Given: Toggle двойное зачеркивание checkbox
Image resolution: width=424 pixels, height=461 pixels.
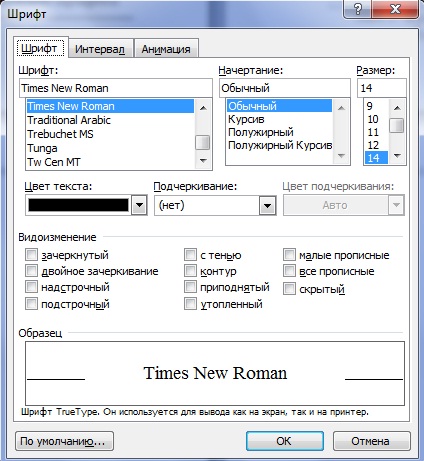Looking at the screenshot, I should [x=31, y=271].
